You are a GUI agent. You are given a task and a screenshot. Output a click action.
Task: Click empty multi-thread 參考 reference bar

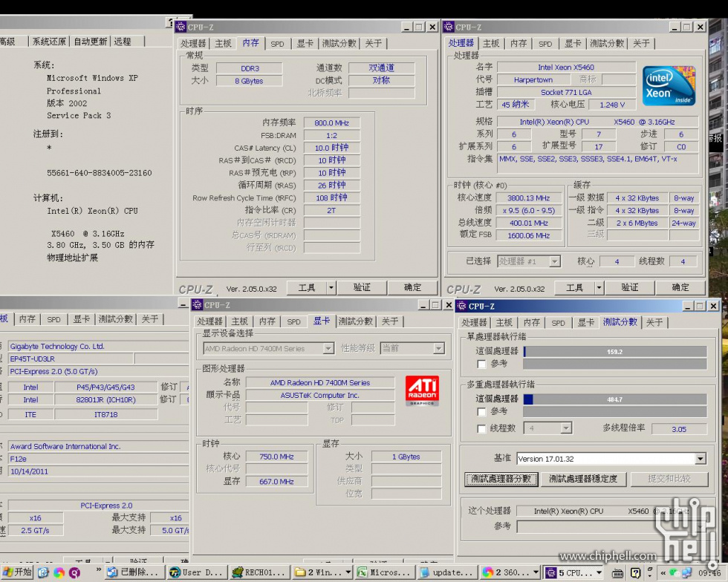(615, 411)
